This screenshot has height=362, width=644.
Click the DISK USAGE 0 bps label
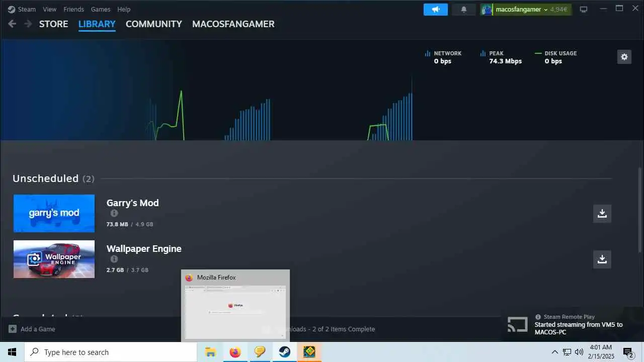[x=556, y=57]
